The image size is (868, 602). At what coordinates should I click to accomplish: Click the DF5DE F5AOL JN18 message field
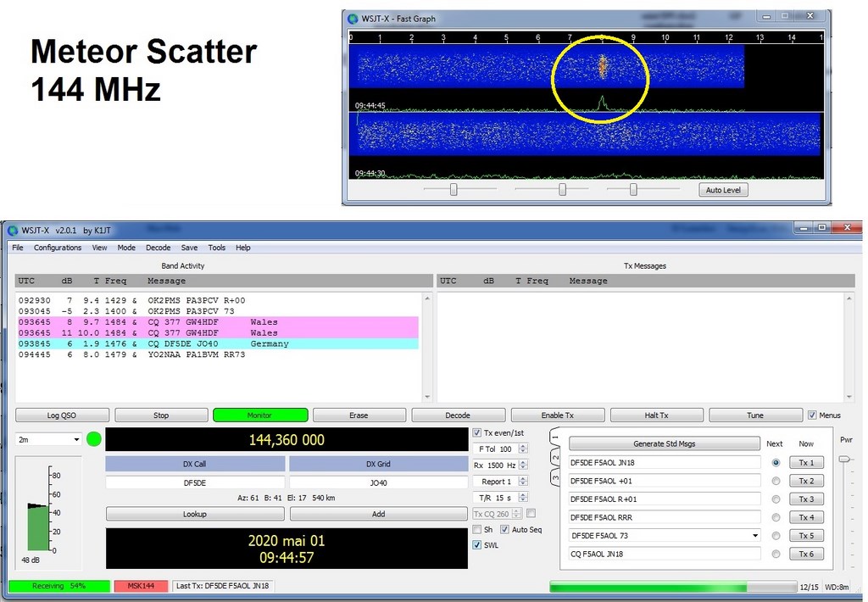665,462
